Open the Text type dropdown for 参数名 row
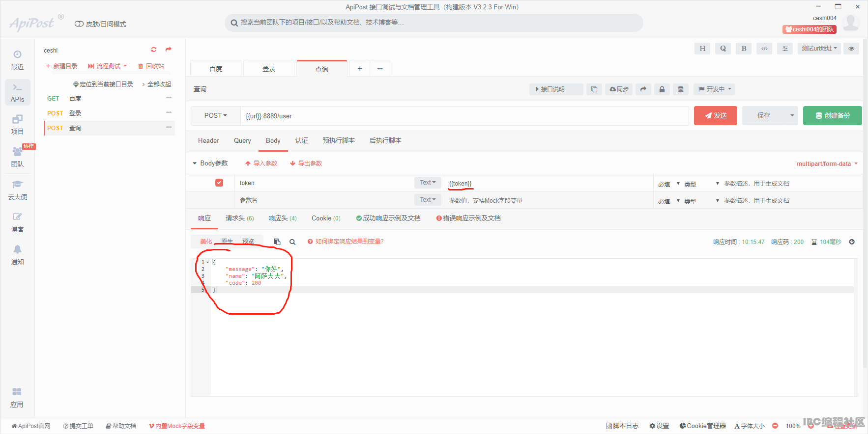The height and width of the screenshot is (434, 868). (428, 200)
